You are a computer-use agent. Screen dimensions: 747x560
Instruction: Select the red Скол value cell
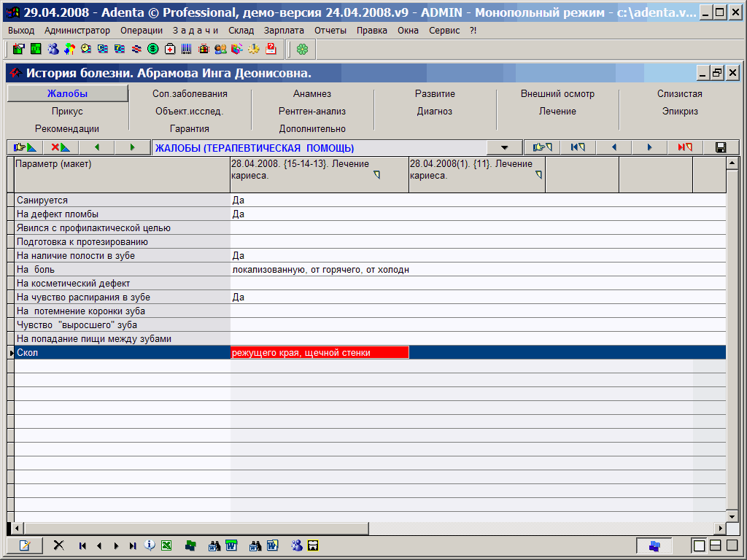point(320,353)
